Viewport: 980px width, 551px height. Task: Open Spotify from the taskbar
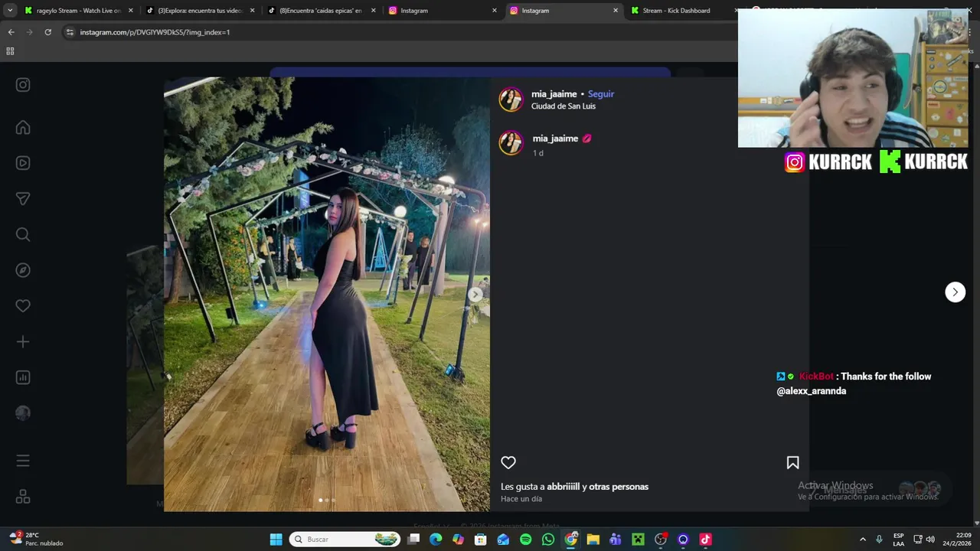(526, 540)
